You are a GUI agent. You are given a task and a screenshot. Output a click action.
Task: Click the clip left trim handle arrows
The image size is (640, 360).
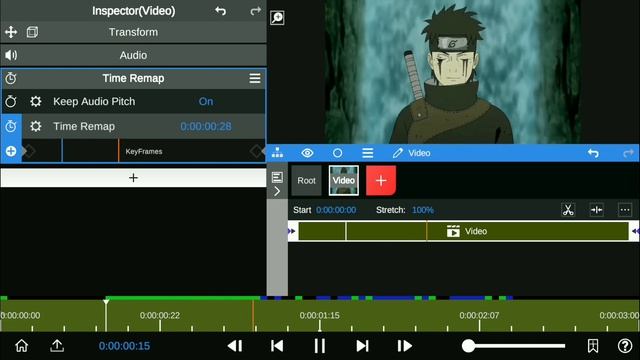tap(292, 231)
